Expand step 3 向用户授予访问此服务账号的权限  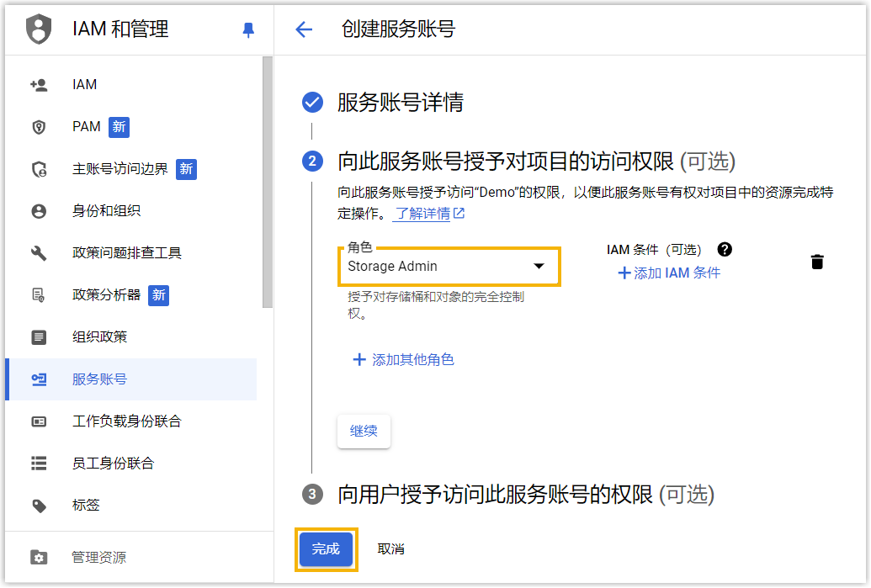point(525,495)
